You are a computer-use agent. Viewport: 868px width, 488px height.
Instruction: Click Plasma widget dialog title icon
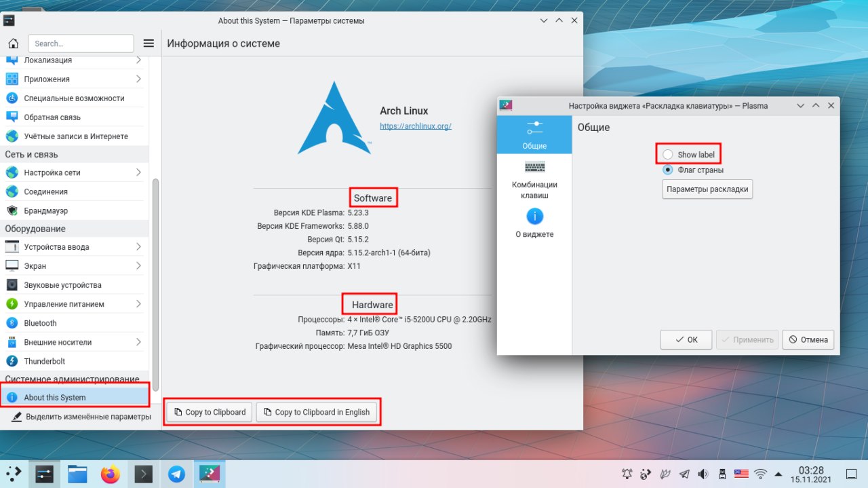pos(505,105)
